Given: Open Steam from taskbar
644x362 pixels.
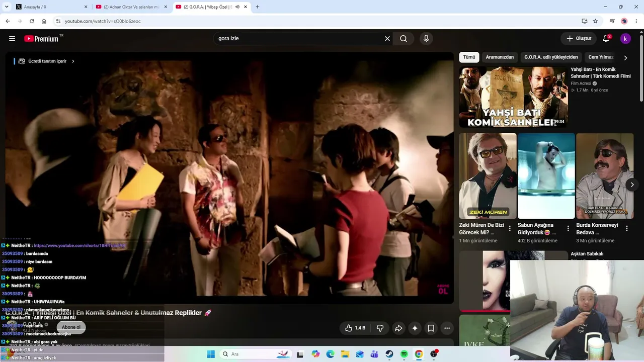Looking at the screenshot, I should point(389,354).
